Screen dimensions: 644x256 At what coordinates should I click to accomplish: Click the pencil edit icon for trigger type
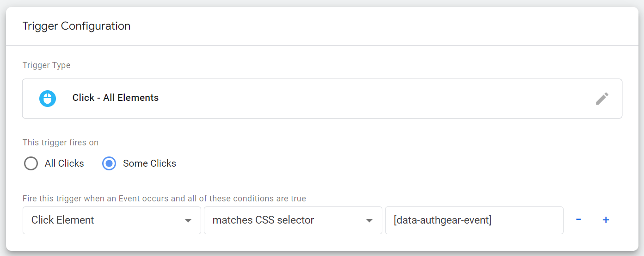point(602,98)
